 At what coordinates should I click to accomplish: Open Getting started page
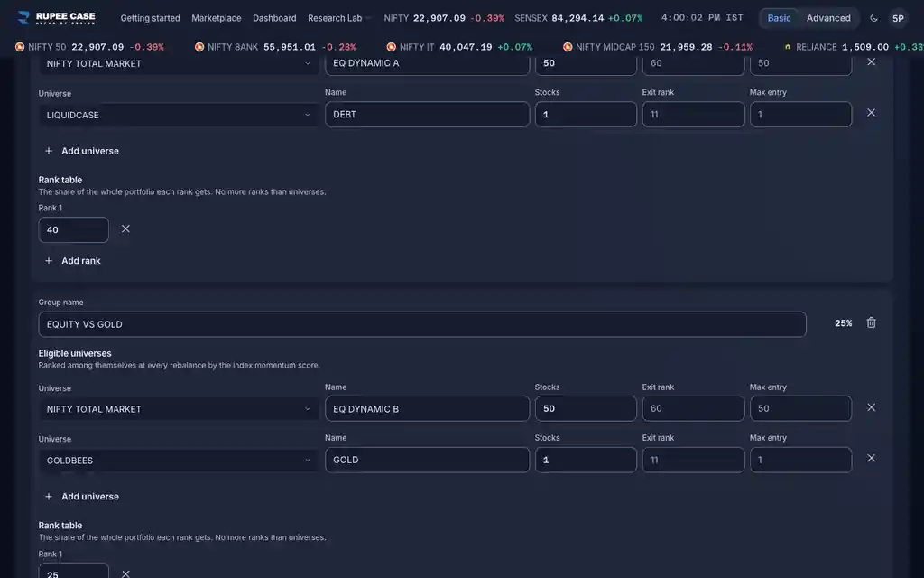pos(151,18)
